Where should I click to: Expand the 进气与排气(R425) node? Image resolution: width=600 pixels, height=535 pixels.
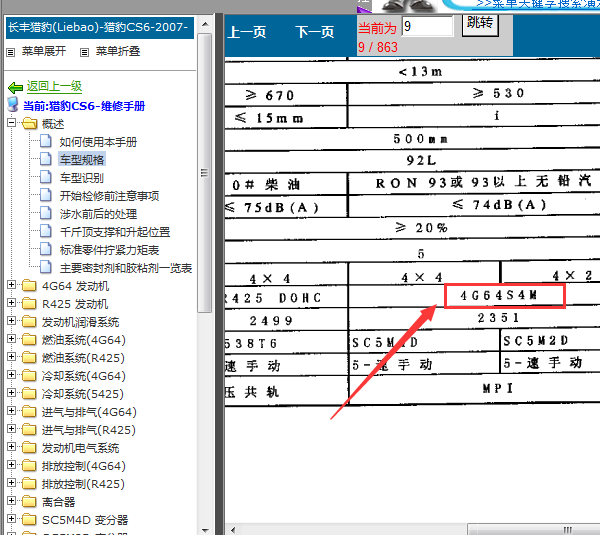(x=11, y=429)
